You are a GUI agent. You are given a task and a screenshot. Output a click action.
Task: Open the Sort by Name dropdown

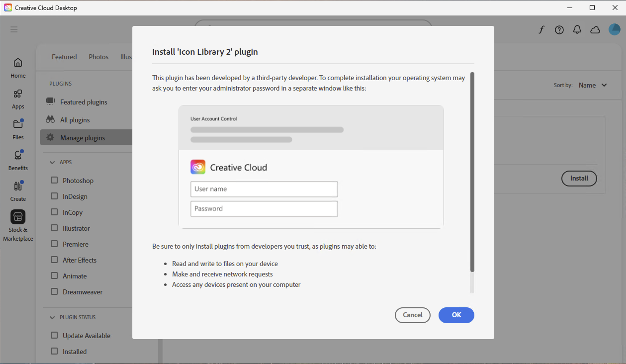[x=593, y=85]
